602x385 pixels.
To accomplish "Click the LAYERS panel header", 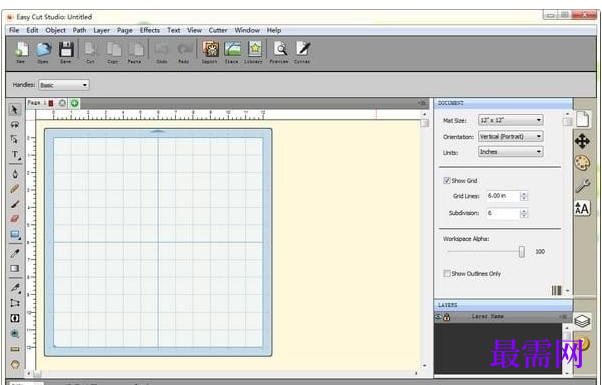I will click(x=503, y=305).
